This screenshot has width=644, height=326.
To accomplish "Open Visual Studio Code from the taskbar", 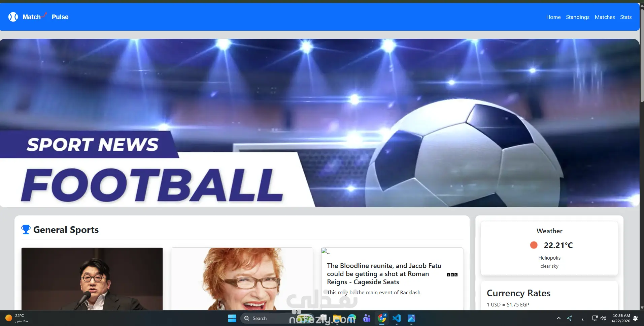I will [396, 318].
